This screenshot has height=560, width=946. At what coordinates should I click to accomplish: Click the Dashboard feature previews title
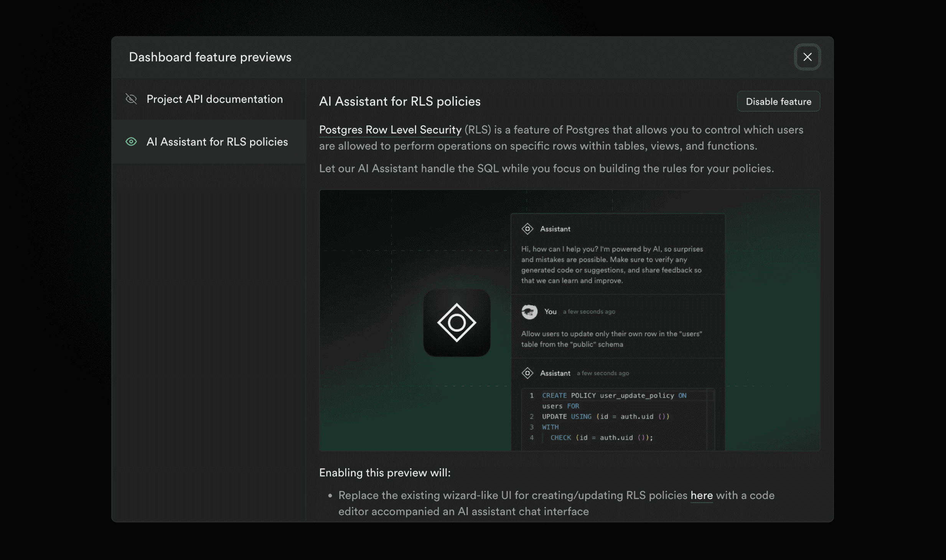click(x=210, y=57)
